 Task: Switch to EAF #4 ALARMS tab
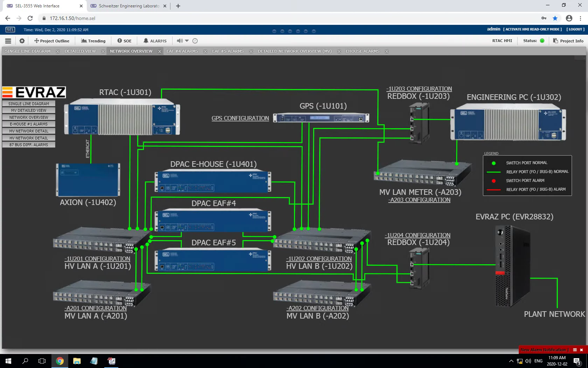pyautogui.click(x=182, y=51)
